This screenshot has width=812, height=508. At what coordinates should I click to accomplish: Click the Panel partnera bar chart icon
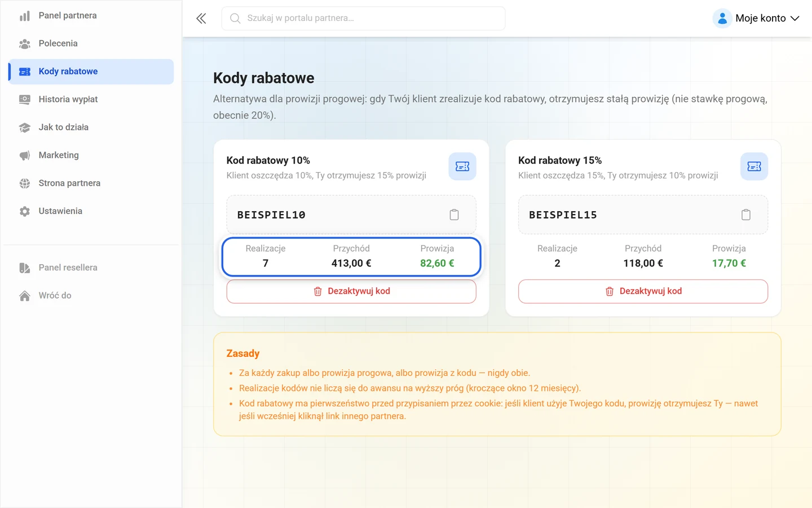coord(24,16)
